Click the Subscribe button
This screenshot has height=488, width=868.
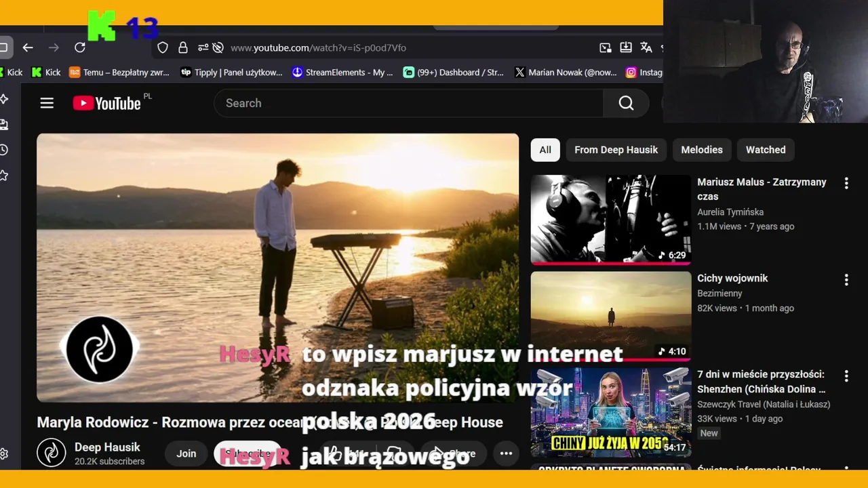pos(248,453)
